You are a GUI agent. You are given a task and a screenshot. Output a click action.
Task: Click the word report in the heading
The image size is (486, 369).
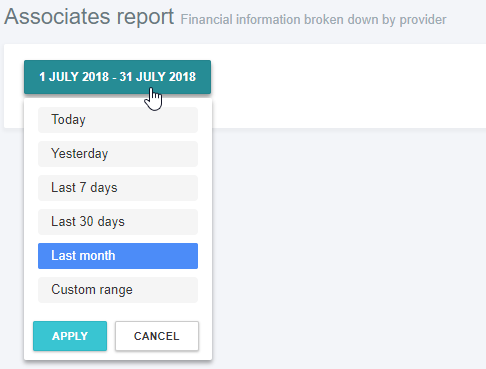click(x=145, y=17)
